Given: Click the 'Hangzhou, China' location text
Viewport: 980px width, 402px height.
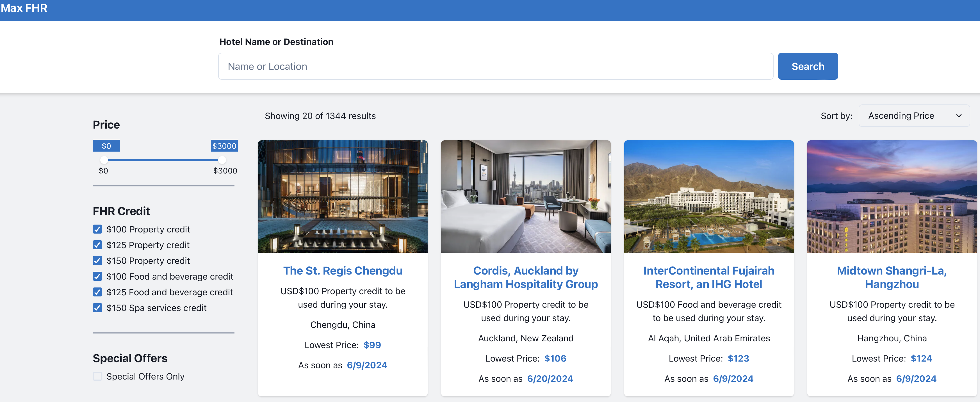Looking at the screenshot, I should [x=891, y=338].
